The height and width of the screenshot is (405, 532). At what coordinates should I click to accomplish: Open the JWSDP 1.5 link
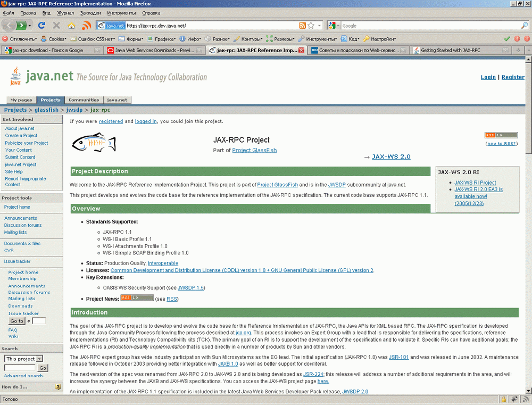coord(190,288)
